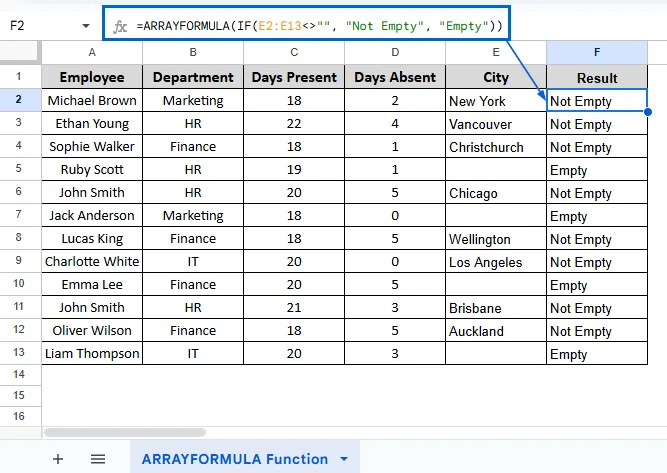Select row 13 header
Viewport: 667px width, 473px height.
pyautogui.click(x=20, y=352)
